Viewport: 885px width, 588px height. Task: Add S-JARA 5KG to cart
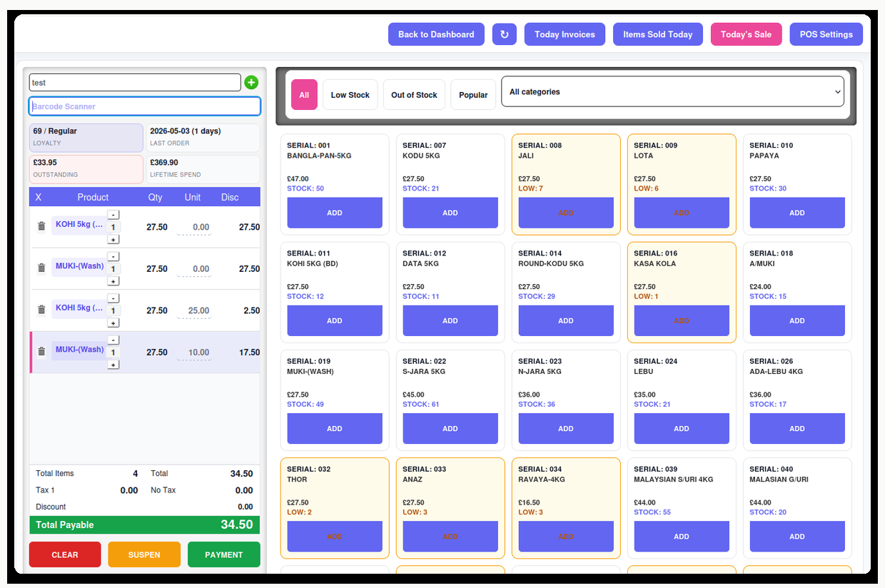[450, 428]
